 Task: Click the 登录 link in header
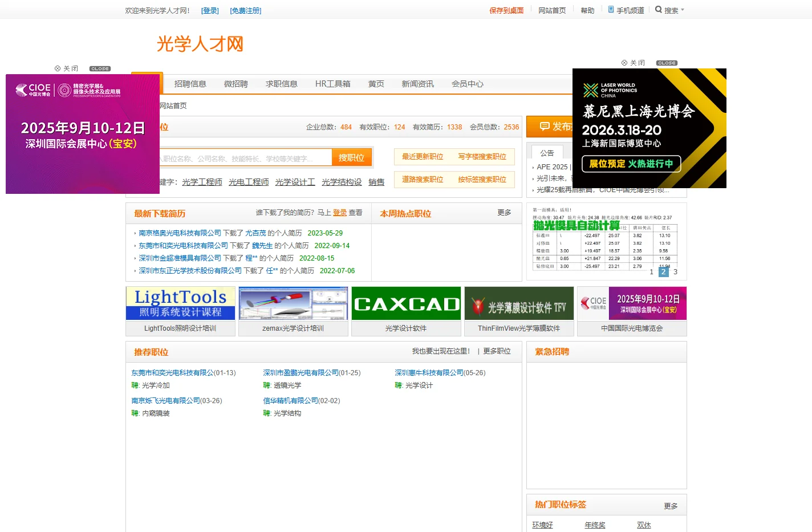[x=210, y=11]
